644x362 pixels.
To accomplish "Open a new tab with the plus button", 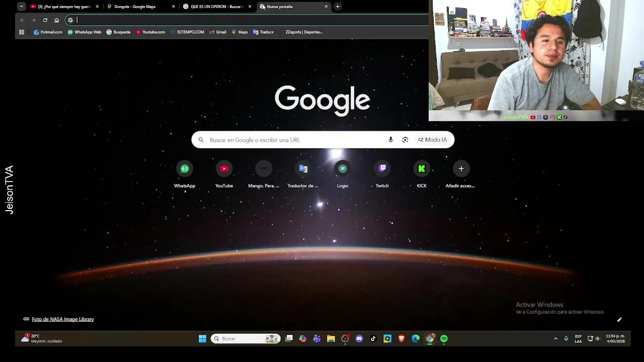I will [x=338, y=7].
